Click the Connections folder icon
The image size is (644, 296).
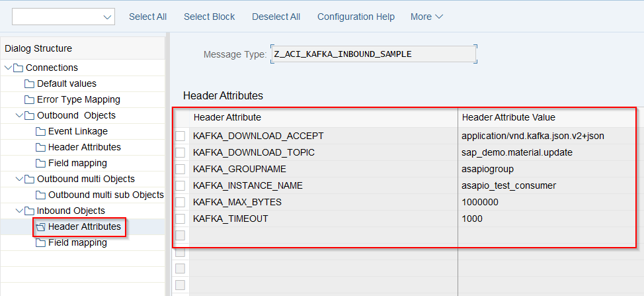(18, 68)
